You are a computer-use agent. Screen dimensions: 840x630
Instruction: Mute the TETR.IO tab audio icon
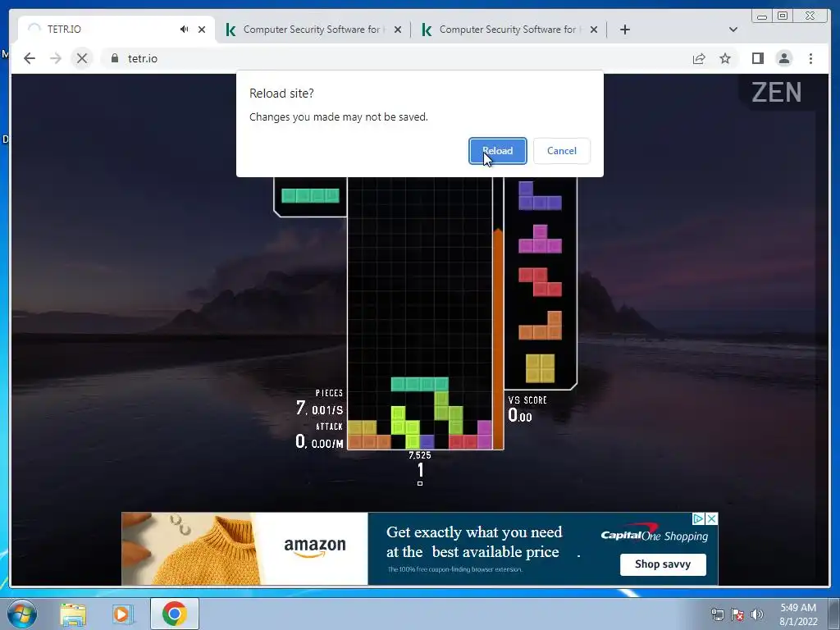click(x=185, y=30)
